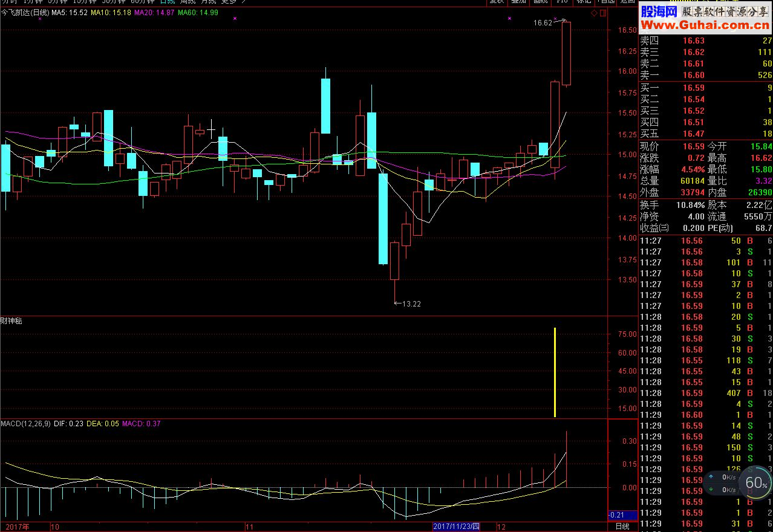
Task: Select the 11:29 trade row with 150 S
Action: click(706, 447)
